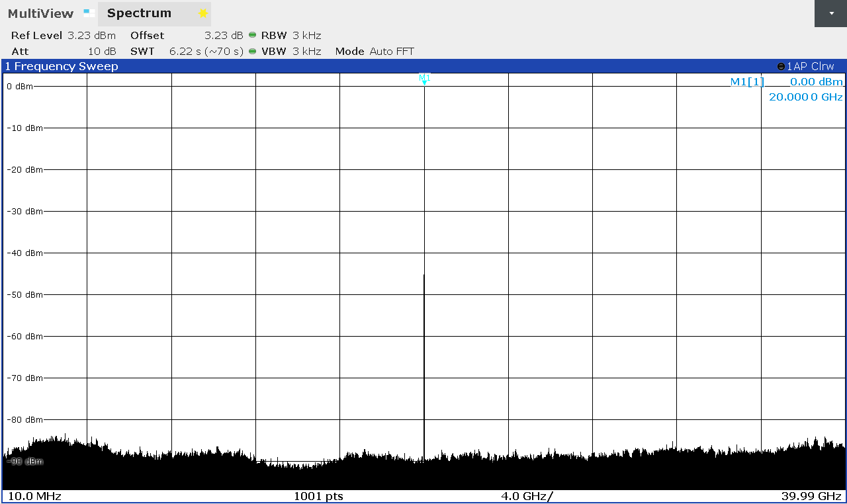Click the 4.0 GHz/ span per division
Screen dimensions: 847x504
[527, 496]
